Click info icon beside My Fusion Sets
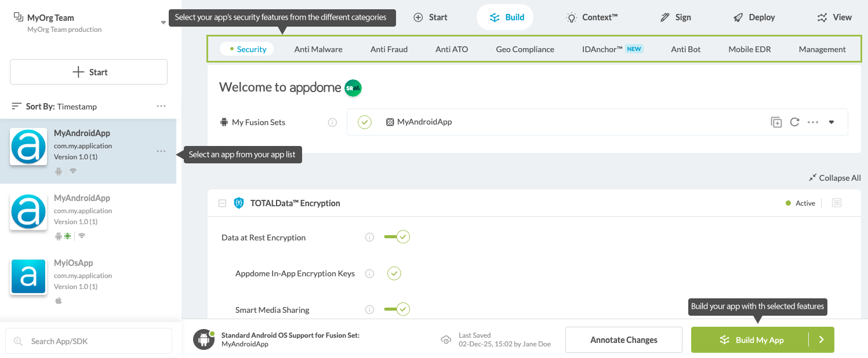This screenshot has width=868, height=358. 332,122
